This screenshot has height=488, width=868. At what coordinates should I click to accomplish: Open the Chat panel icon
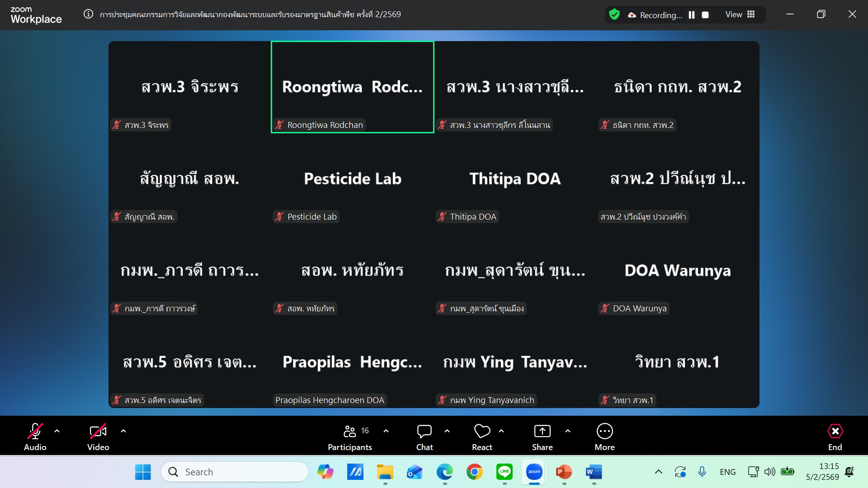[x=424, y=432]
